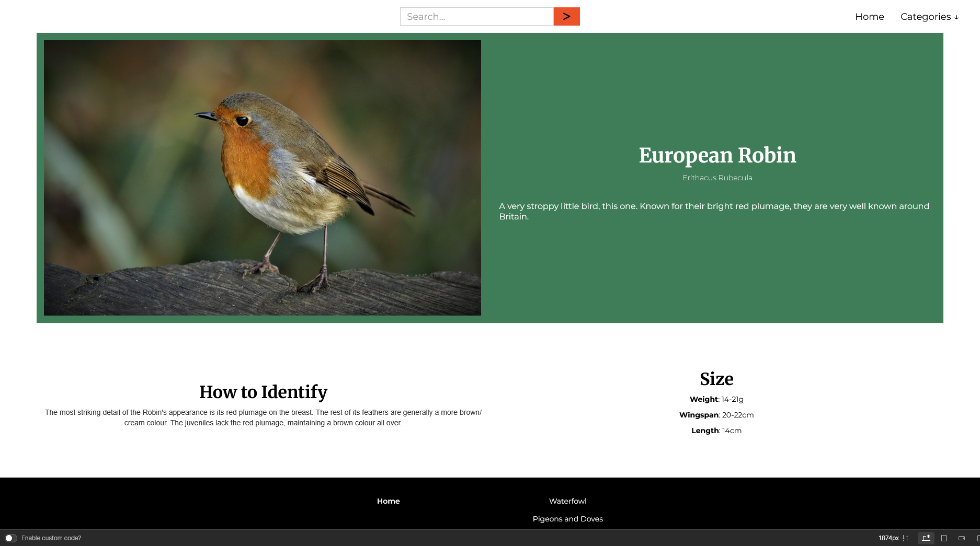Open the Waterfowl footer link
The image size is (980, 546).
pyautogui.click(x=567, y=501)
